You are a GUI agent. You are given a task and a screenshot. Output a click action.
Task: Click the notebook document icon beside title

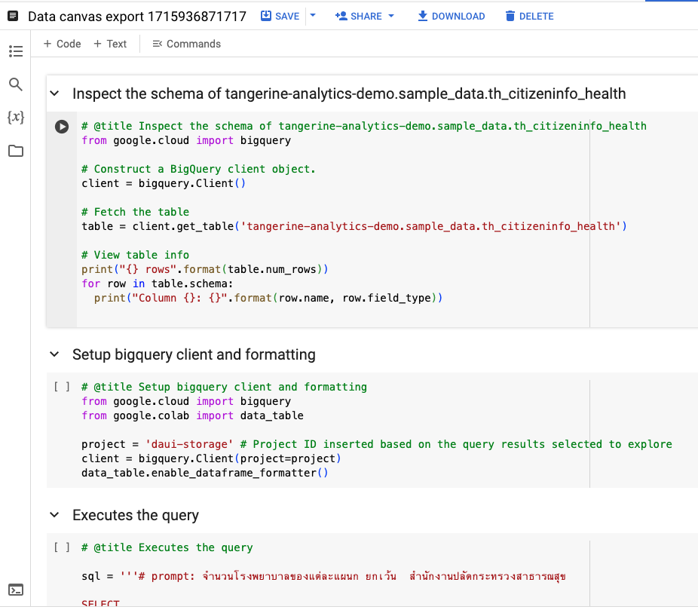point(13,17)
